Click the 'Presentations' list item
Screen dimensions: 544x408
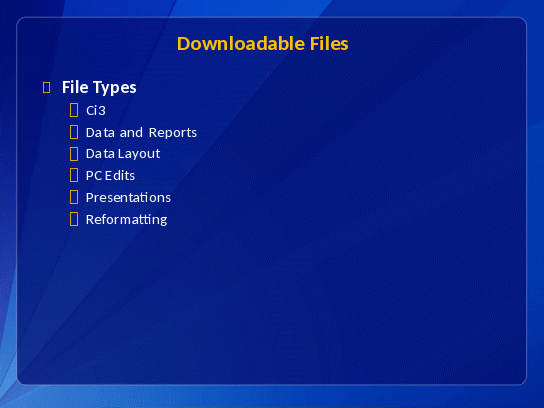pos(128,198)
